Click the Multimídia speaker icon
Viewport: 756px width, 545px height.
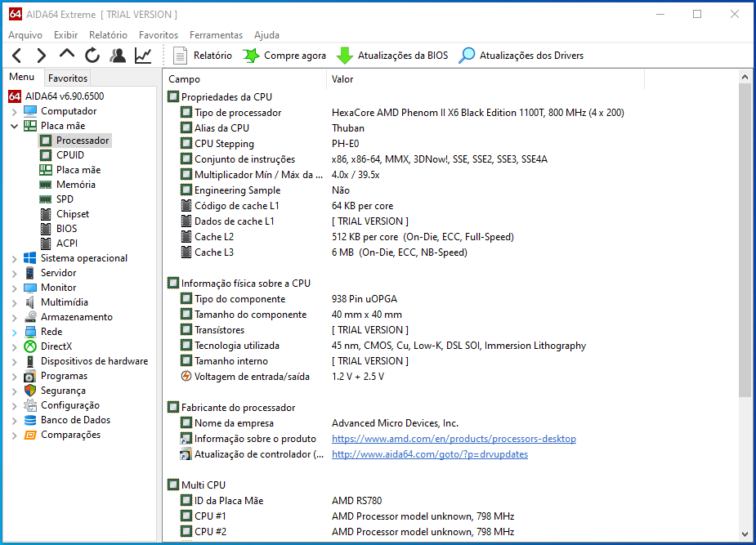[30, 302]
